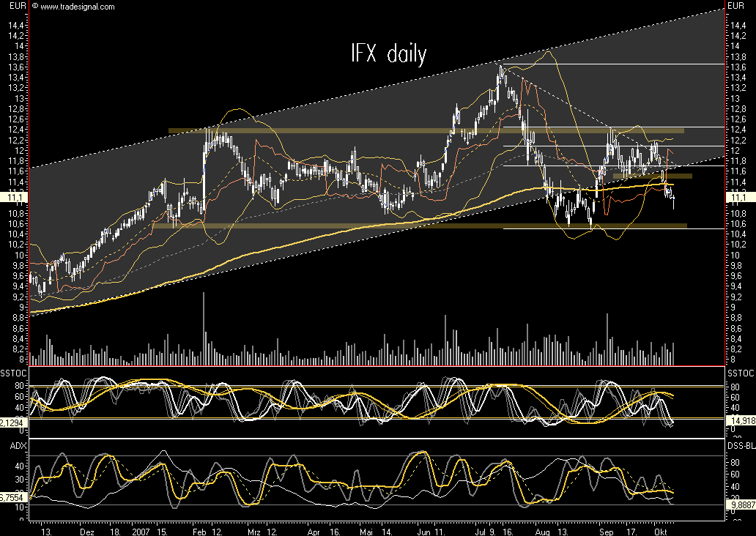Click the IFX daily chart title

389,52
